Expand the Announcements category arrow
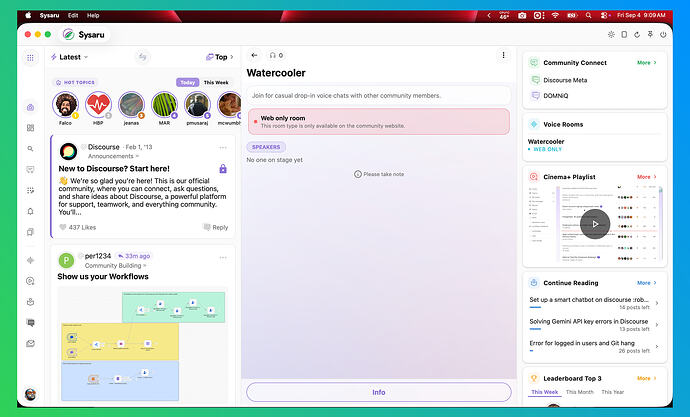 pyautogui.click(x=137, y=156)
